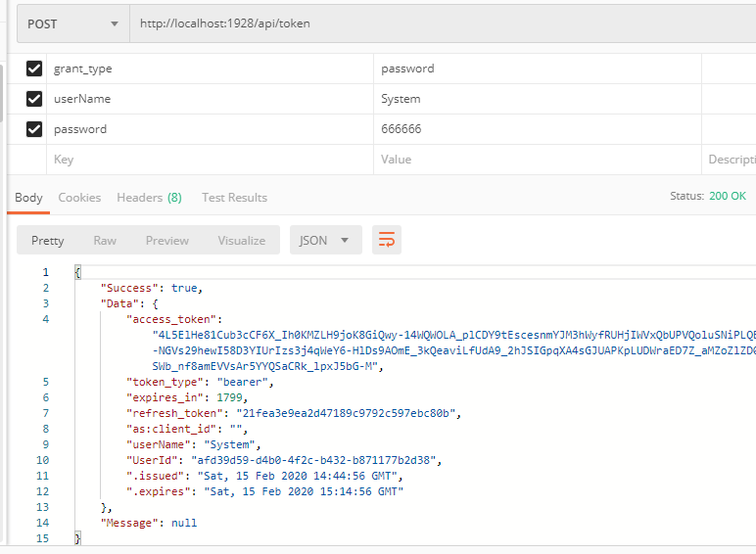Select the Body response tab
Image resolution: width=756 pixels, height=554 pixels.
tap(28, 198)
